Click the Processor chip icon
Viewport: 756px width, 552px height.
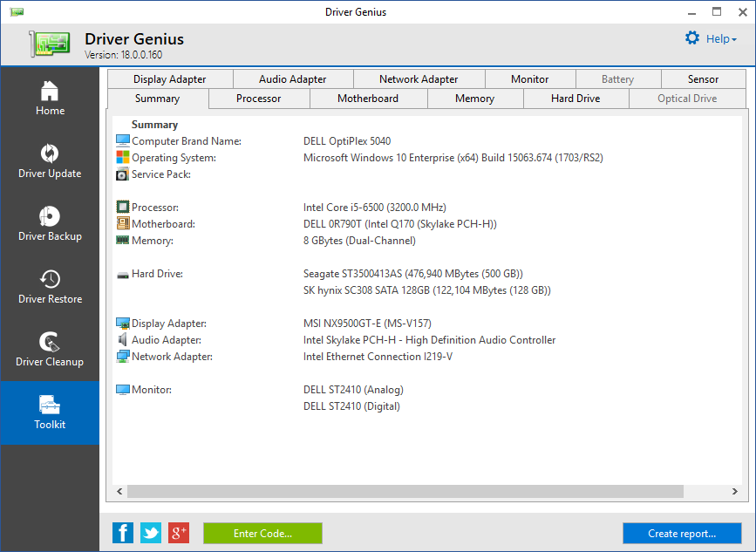pyautogui.click(x=123, y=207)
